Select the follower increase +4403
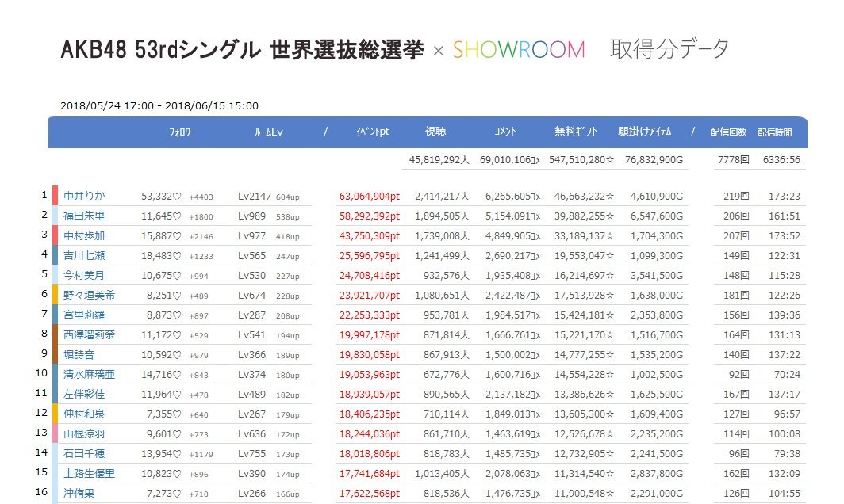 pyautogui.click(x=201, y=197)
